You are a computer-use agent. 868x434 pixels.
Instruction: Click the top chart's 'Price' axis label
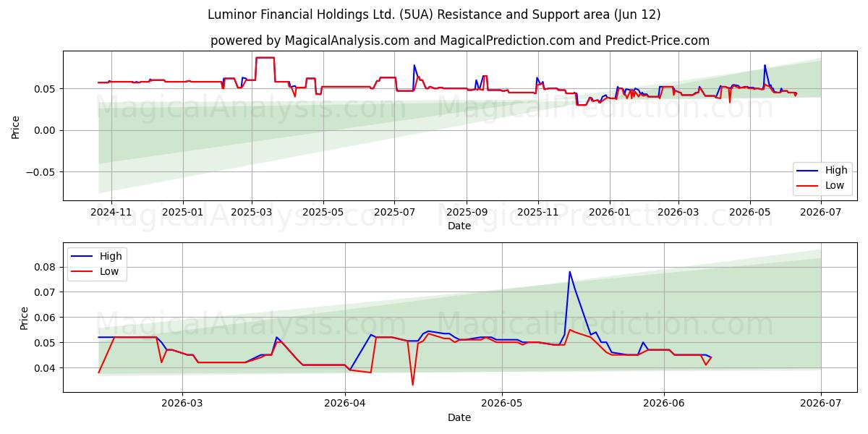click(x=16, y=125)
